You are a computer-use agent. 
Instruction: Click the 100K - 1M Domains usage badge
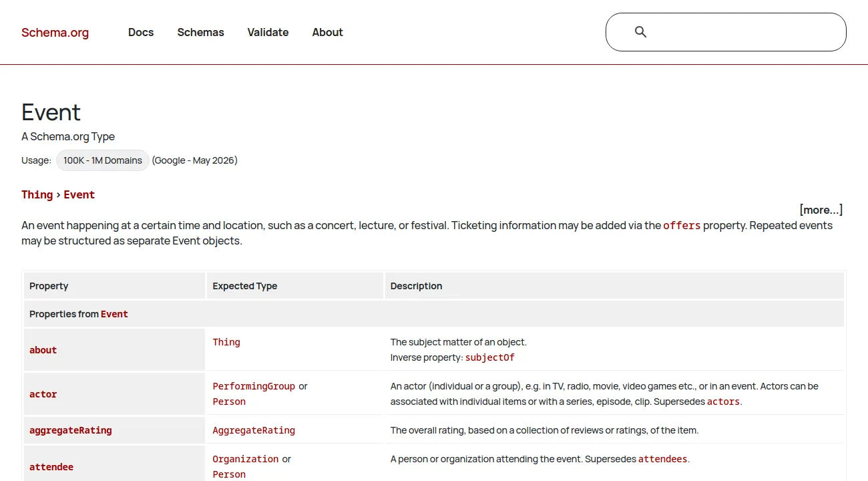point(103,160)
